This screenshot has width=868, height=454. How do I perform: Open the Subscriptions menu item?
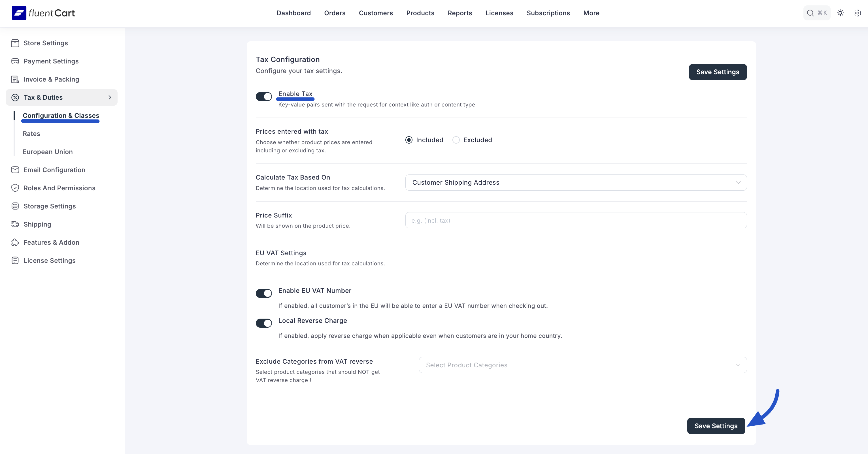(548, 13)
